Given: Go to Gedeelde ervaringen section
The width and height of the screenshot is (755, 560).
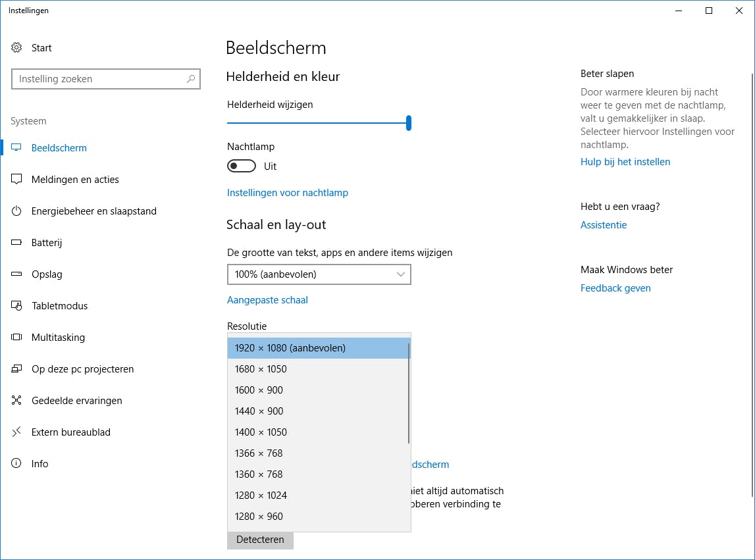Looking at the screenshot, I should [x=76, y=401].
